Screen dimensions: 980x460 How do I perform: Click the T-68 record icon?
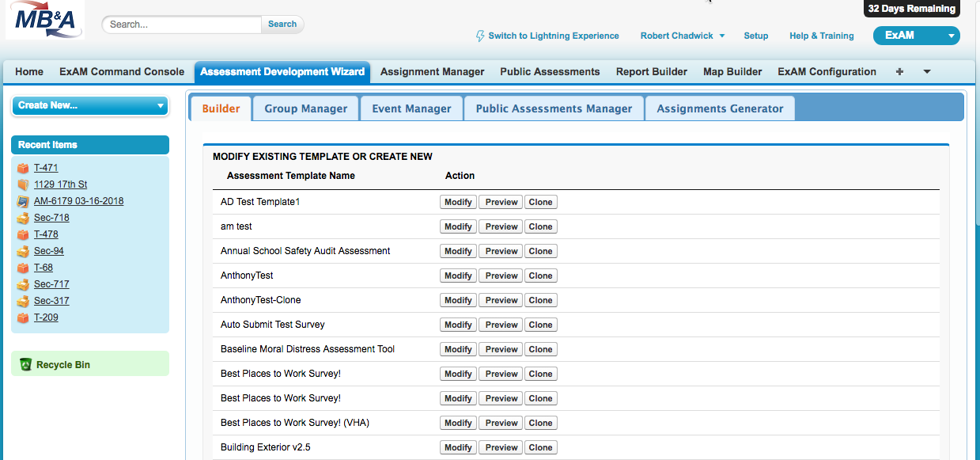pyautogui.click(x=23, y=268)
